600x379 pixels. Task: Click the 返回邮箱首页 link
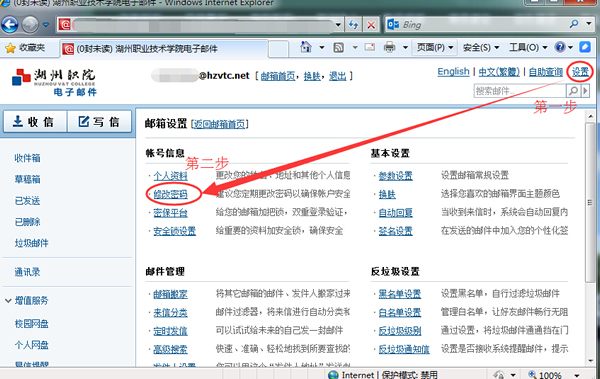[x=219, y=124]
